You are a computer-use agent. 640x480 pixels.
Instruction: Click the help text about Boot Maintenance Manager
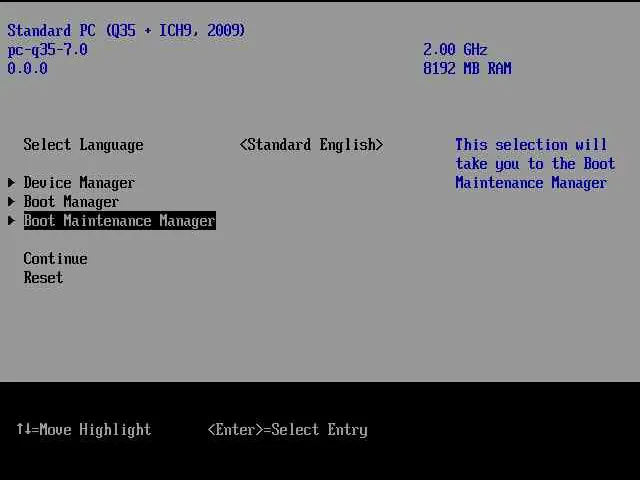(535, 164)
